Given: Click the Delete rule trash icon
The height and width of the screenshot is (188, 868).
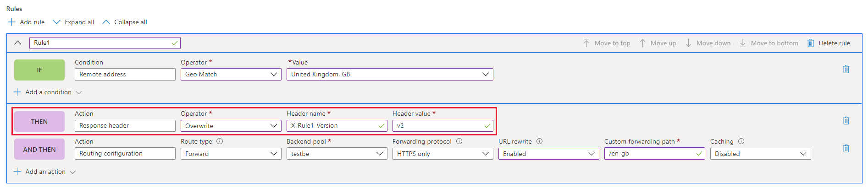Looking at the screenshot, I should click(x=811, y=43).
